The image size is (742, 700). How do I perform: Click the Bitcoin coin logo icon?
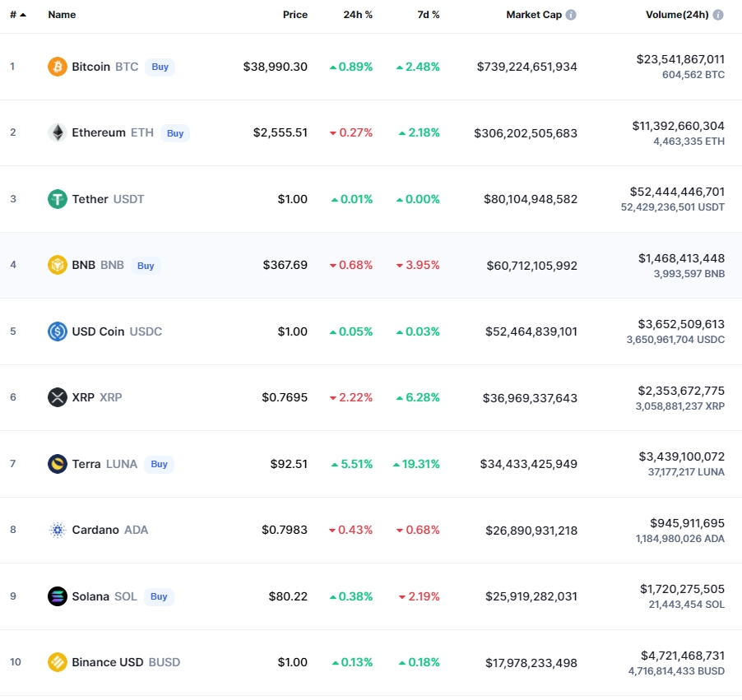(58, 67)
